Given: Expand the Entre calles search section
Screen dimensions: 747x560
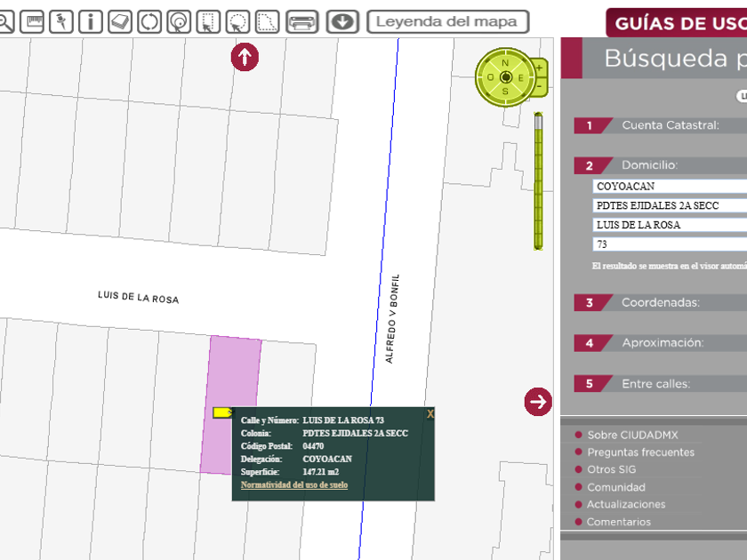Looking at the screenshot, I should coord(655,384).
